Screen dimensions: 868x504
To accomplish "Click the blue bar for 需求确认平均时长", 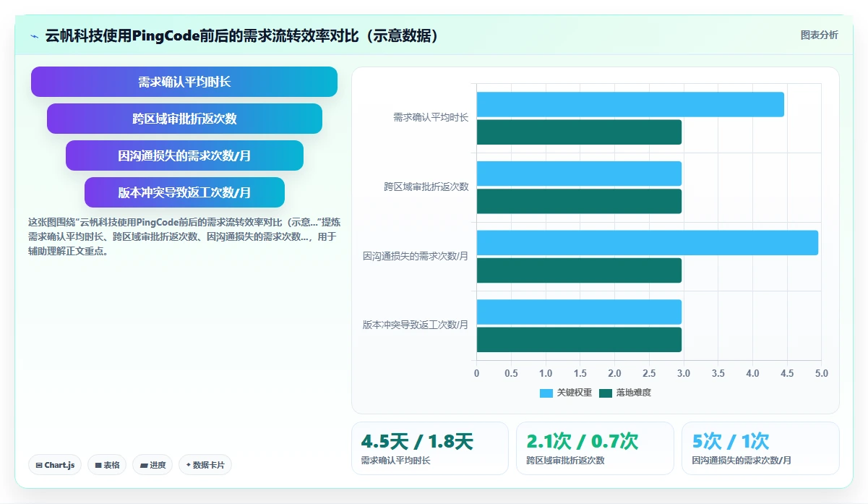I will [x=630, y=104].
